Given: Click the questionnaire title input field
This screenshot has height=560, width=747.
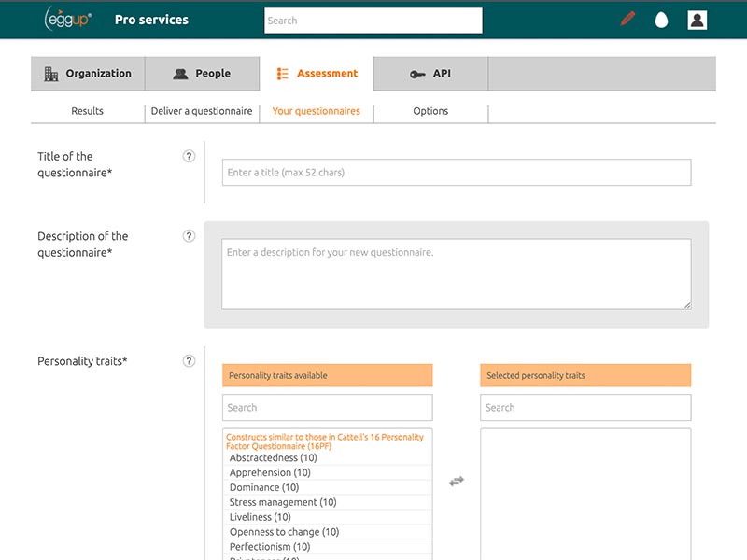Looking at the screenshot, I should tap(457, 173).
